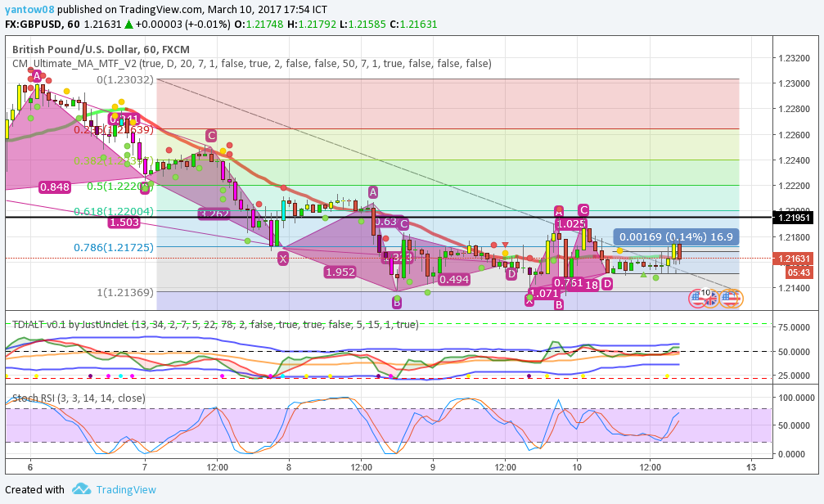Click the H:1.21792 high value in the header

(312, 25)
